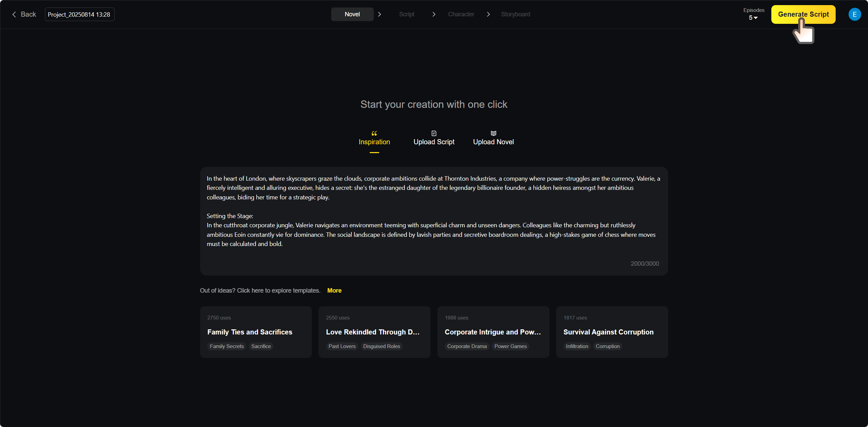
Task: Click the chevron between Novel and Script
Action: click(380, 14)
